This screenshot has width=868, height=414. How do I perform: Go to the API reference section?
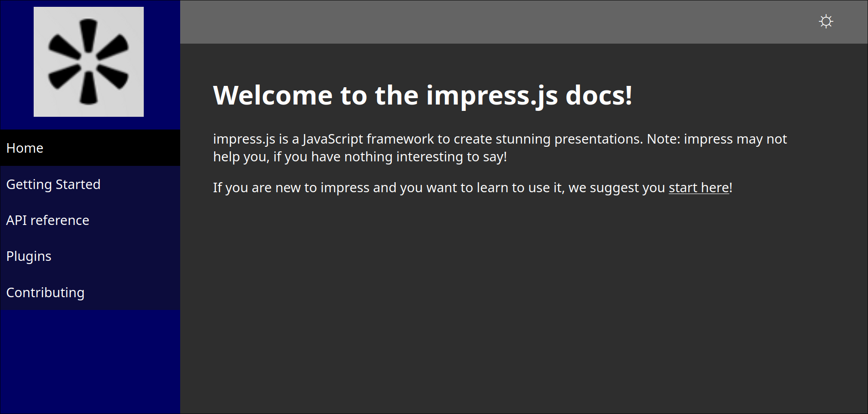pyautogui.click(x=48, y=220)
